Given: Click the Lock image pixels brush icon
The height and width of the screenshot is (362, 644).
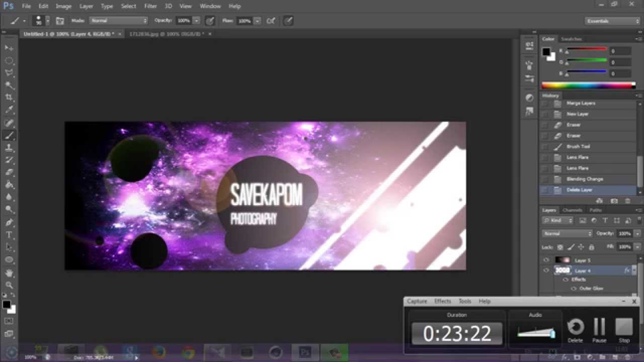Looking at the screenshot, I should tap(571, 247).
